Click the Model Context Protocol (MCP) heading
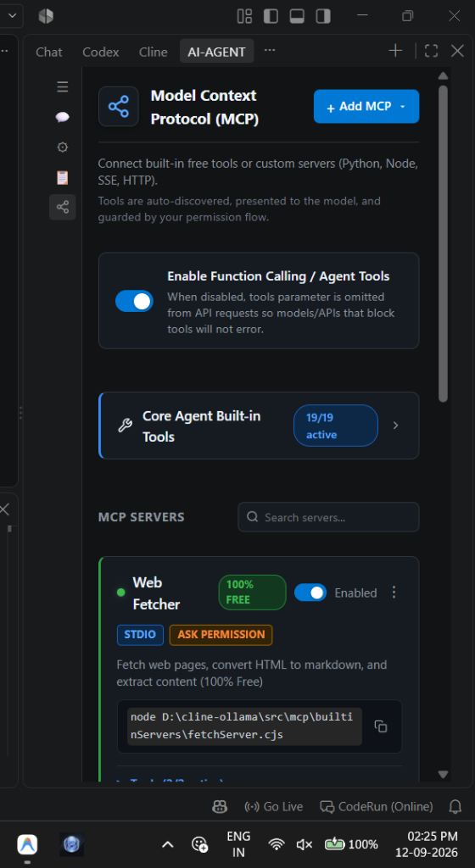The width and height of the screenshot is (475, 868). click(204, 107)
